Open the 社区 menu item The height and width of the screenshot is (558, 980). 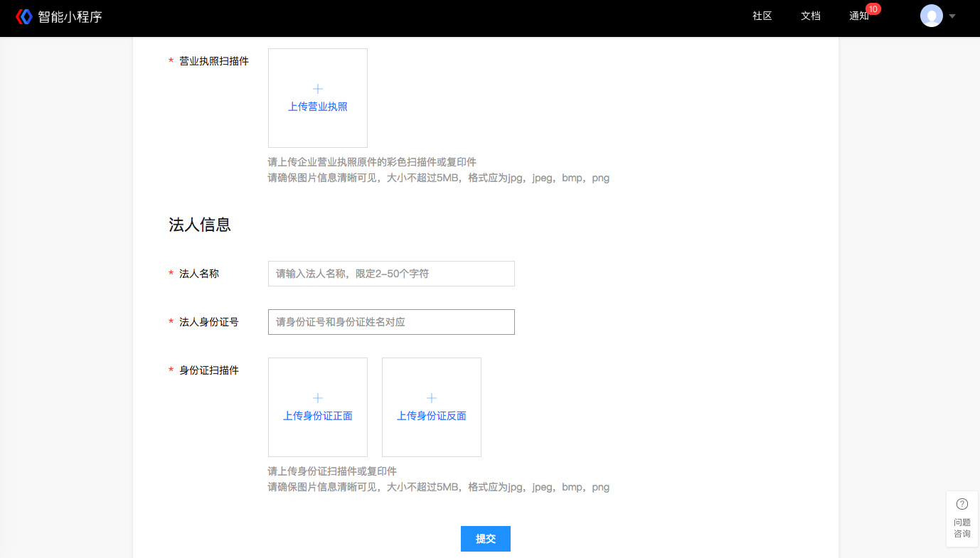pyautogui.click(x=762, y=16)
